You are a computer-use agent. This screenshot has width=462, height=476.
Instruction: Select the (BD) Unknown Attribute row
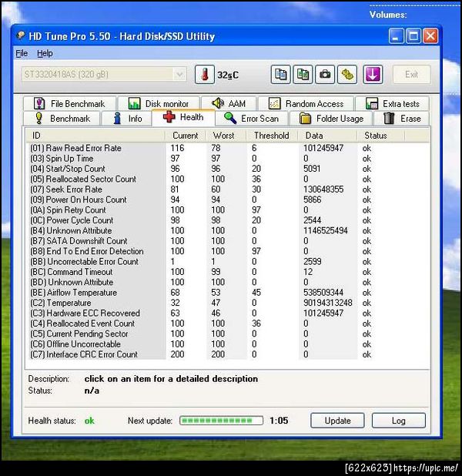point(228,283)
